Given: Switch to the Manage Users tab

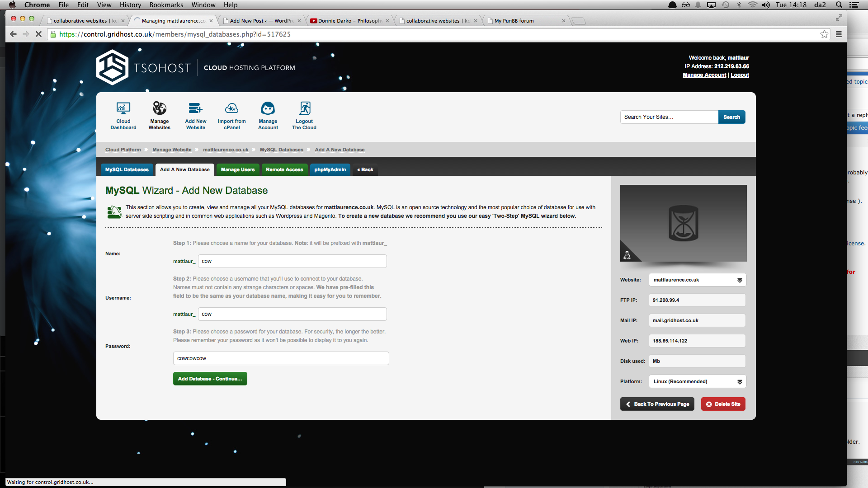Looking at the screenshot, I should coord(237,170).
